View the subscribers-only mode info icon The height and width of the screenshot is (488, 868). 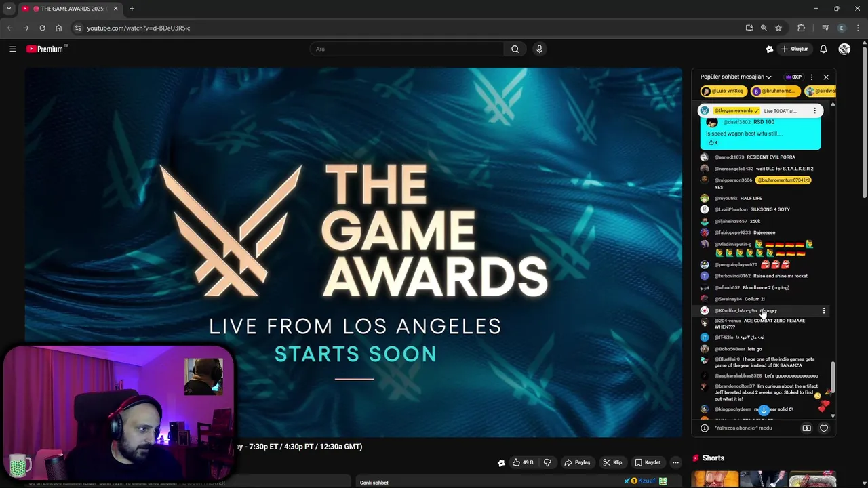pos(704,428)
